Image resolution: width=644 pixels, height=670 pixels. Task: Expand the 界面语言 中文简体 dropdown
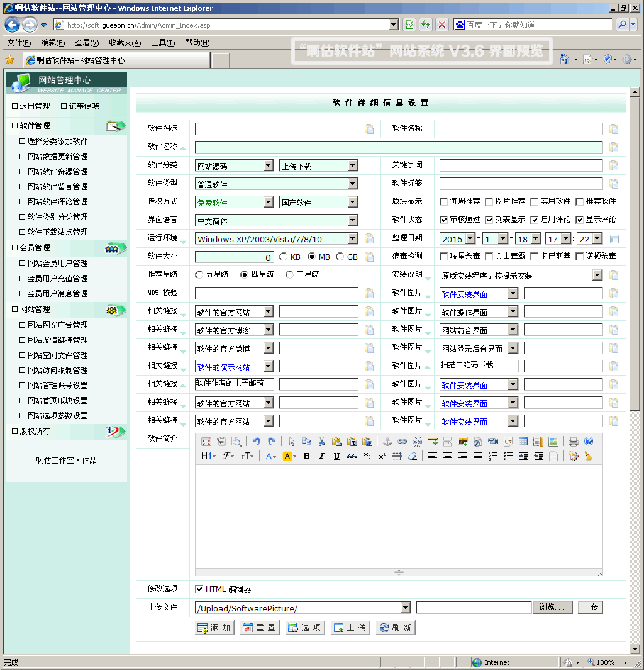(x=352, y=221)
